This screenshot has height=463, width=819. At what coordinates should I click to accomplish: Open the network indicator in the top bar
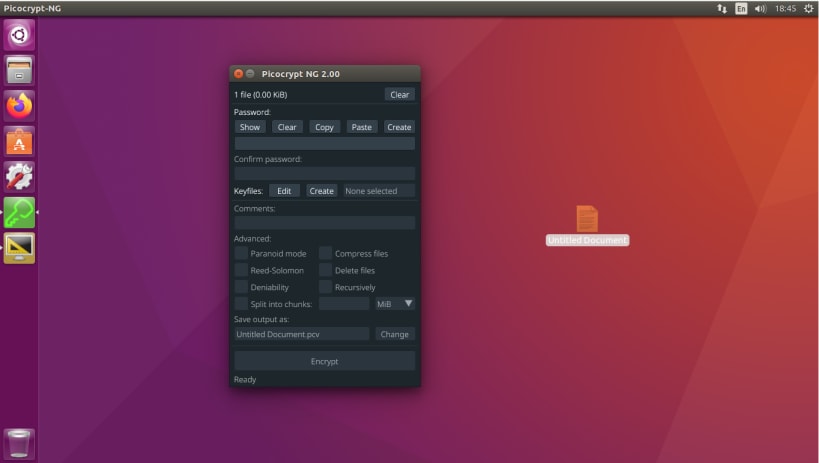[x=722, y=8]
